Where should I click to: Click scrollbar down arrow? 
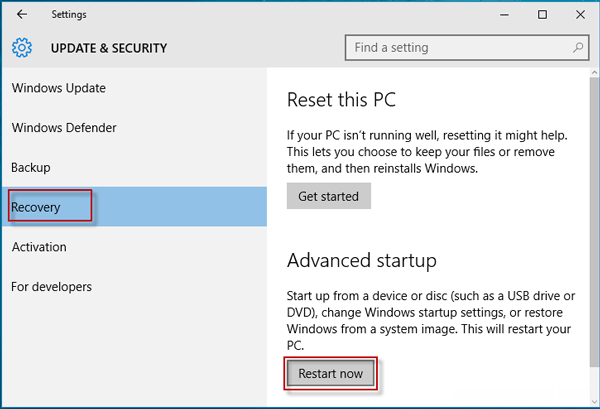[x=594, y=402]
